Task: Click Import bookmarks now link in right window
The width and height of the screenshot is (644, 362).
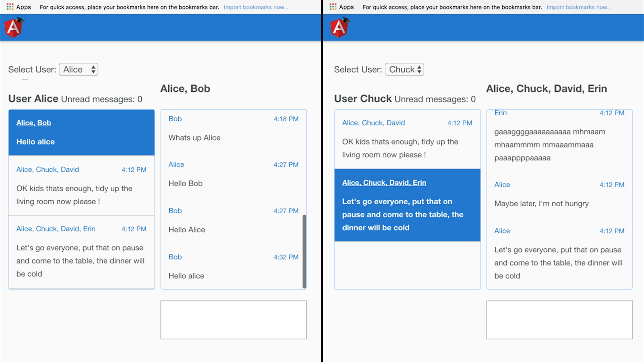Action: [579, 7]
